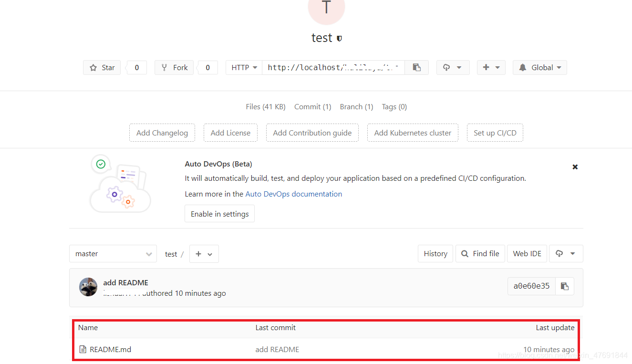Click the Auto DevOps cloud illustration
Viewport: 632px width, 364px height.
120,184
